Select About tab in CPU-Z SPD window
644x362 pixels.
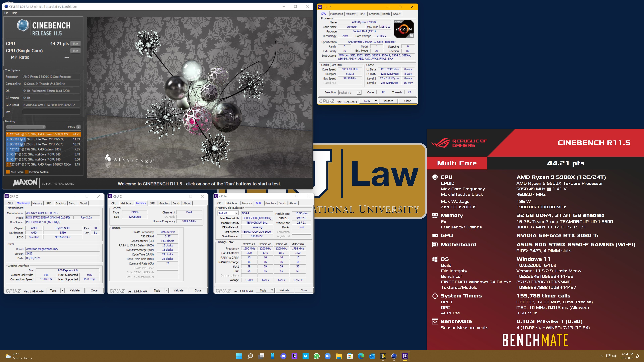click(293, 203)
